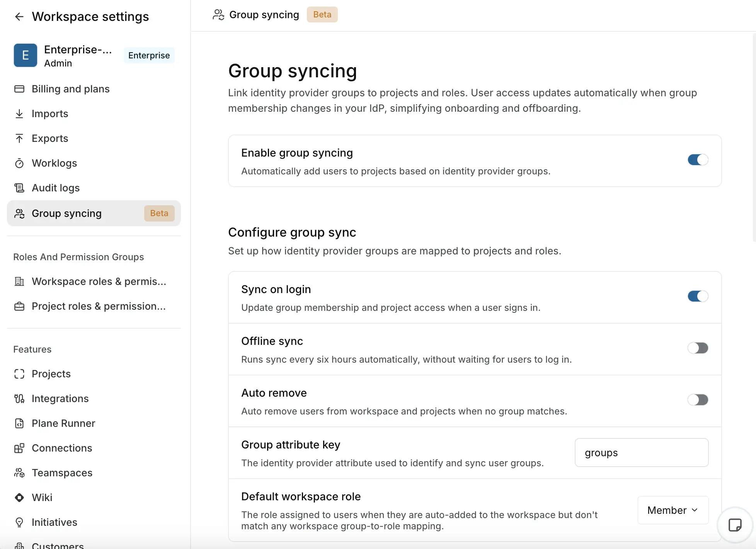This screenshot has width=756, height=549.
Task: Click the main content vertical scrollbar
Action: click(754, 137)
